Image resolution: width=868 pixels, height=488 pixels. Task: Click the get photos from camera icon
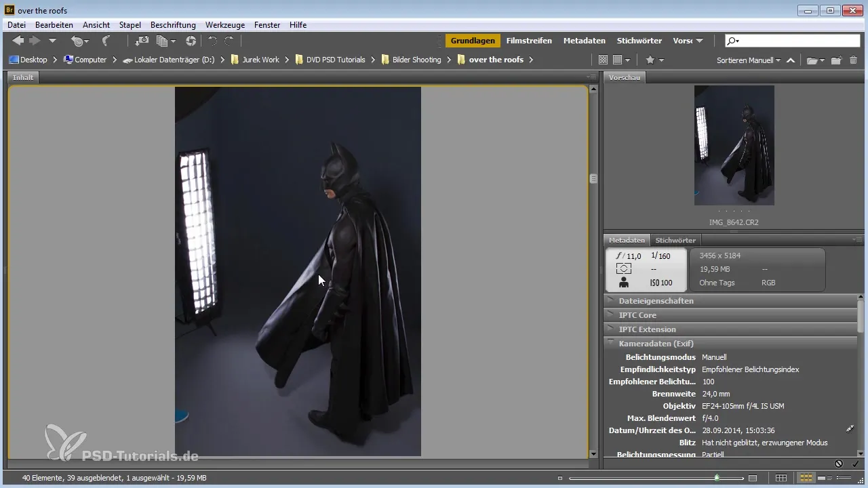(x=142, y=41)
